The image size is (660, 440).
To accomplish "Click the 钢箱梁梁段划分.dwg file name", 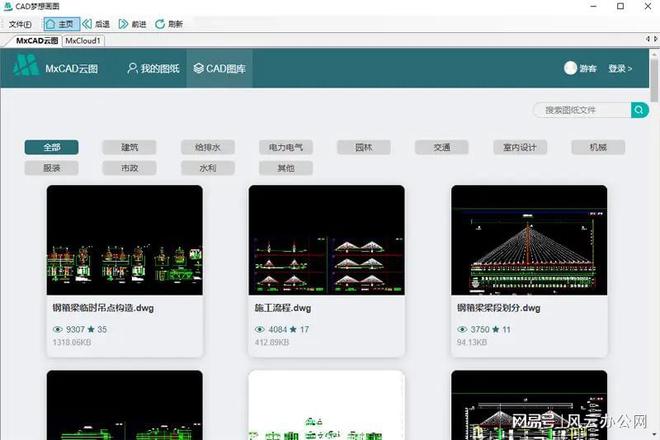I will pos(499,308).
